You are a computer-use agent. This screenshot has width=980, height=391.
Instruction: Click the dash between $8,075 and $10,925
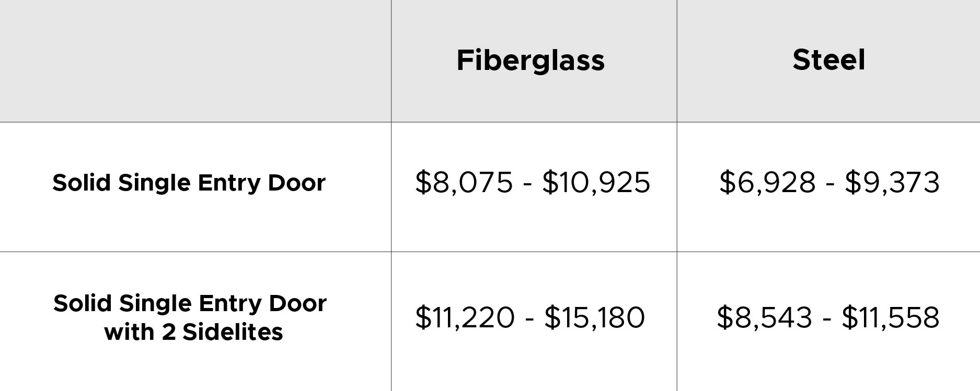(x=527, y=185)
